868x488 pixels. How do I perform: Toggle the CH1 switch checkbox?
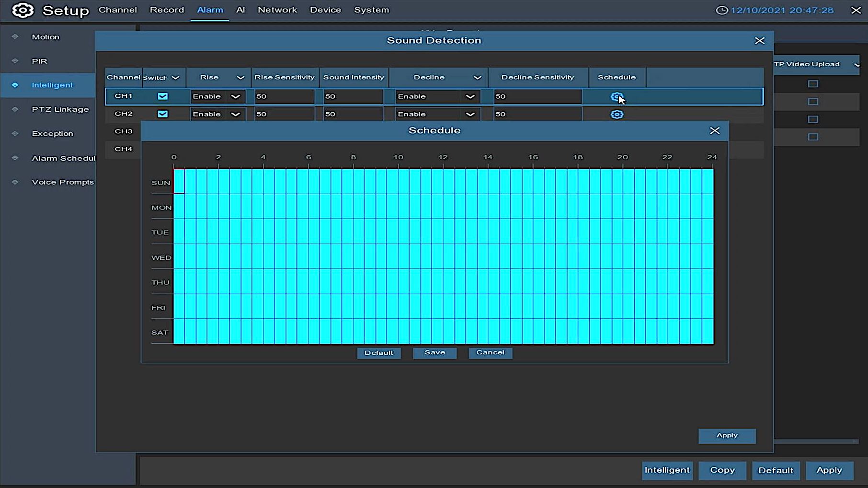[x=163, y=96]
